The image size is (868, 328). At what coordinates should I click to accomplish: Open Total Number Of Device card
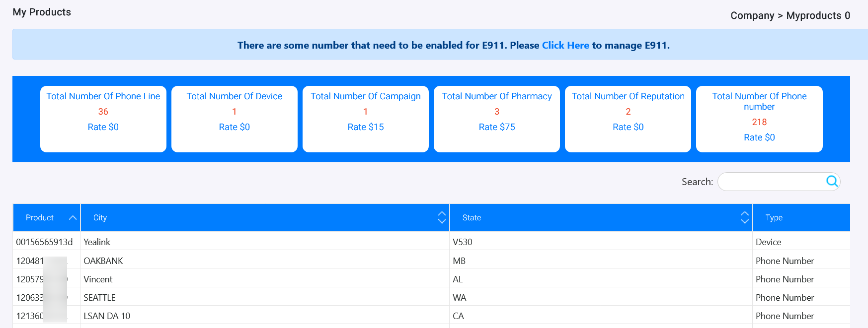235,119
